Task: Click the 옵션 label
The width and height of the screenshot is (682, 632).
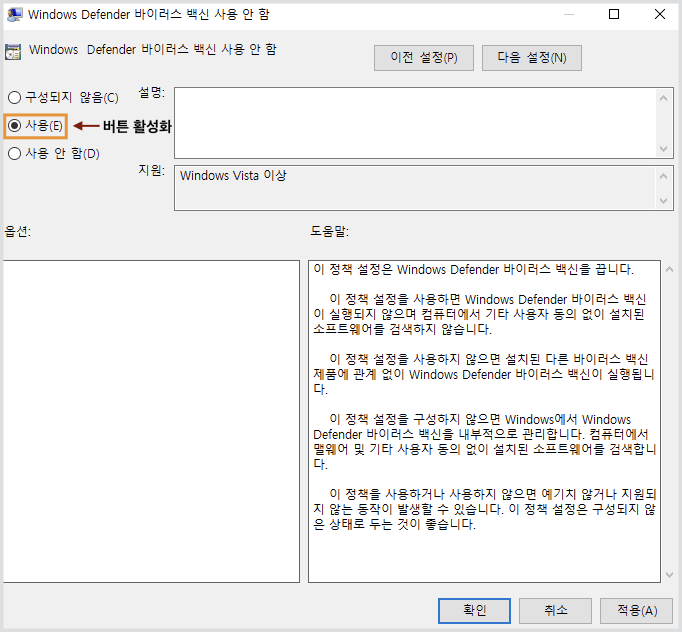Action: tap(18, 231)
